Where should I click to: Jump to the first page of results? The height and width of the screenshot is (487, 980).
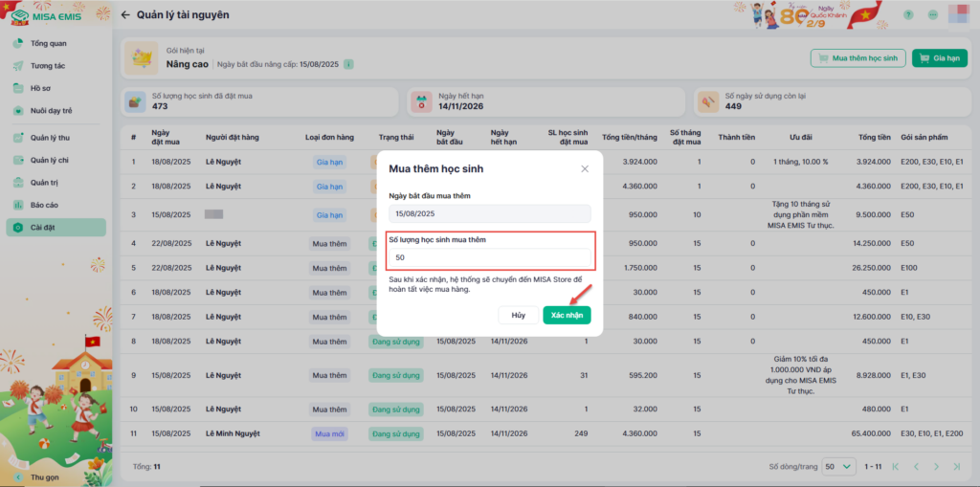[896, 466]
